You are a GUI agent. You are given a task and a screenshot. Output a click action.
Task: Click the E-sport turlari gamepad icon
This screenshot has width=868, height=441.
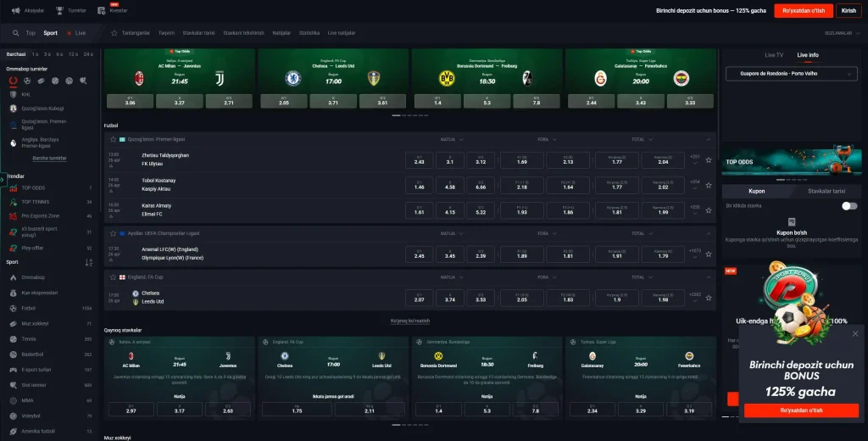coord(14,370)
